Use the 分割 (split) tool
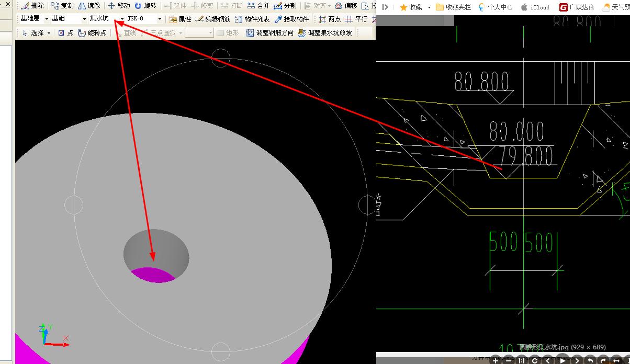Screen dimensions: 630x364 (285, 6)
